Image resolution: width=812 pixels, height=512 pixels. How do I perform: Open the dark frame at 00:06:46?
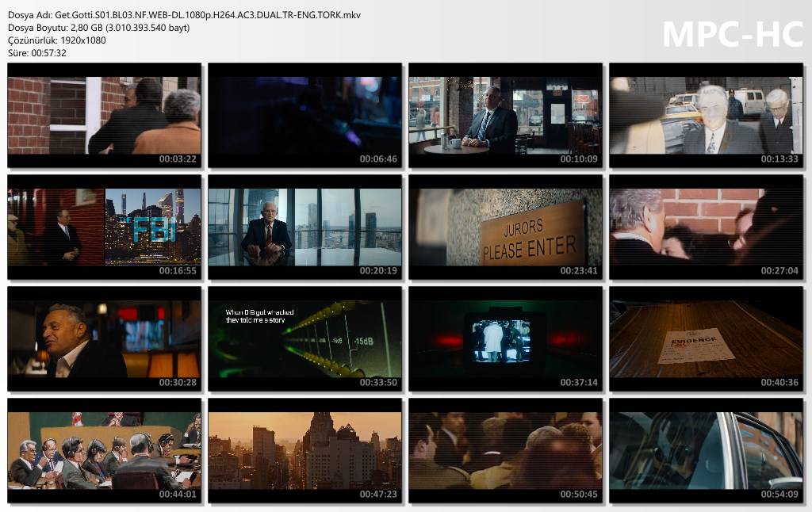305,116
